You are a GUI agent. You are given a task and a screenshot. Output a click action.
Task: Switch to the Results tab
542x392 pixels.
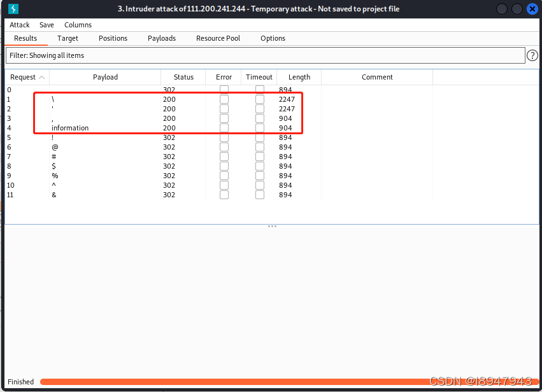pyautogui.click(x=25, y=38)
